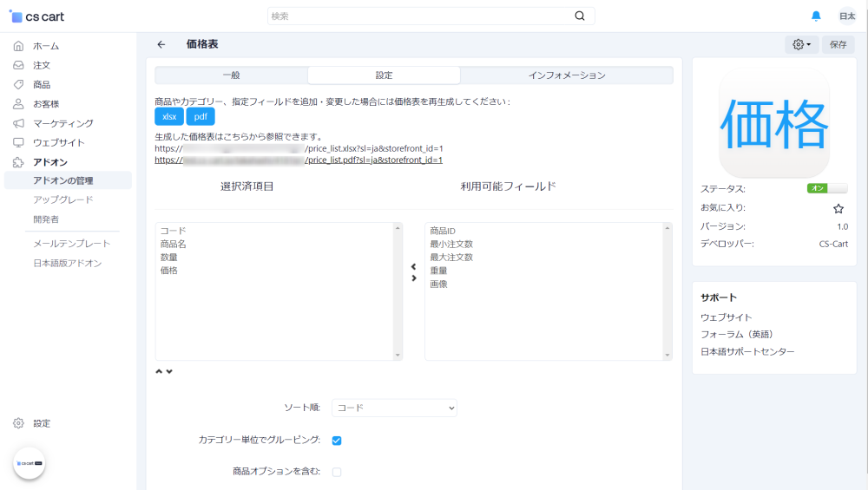Screen dimensions: 868x490
Task: Open ホーム in the sidebar
Action: pyautogui.click(x=46, y=46)
